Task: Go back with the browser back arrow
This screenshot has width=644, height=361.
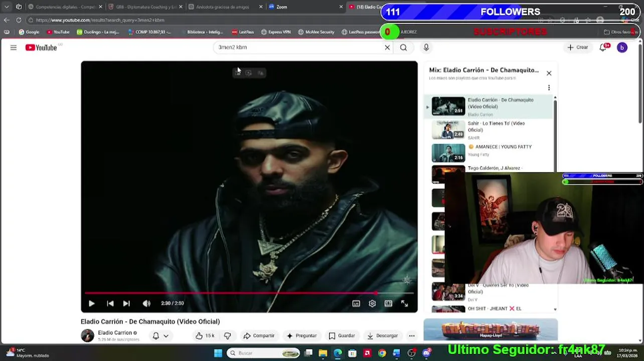Action: (7, 20)
